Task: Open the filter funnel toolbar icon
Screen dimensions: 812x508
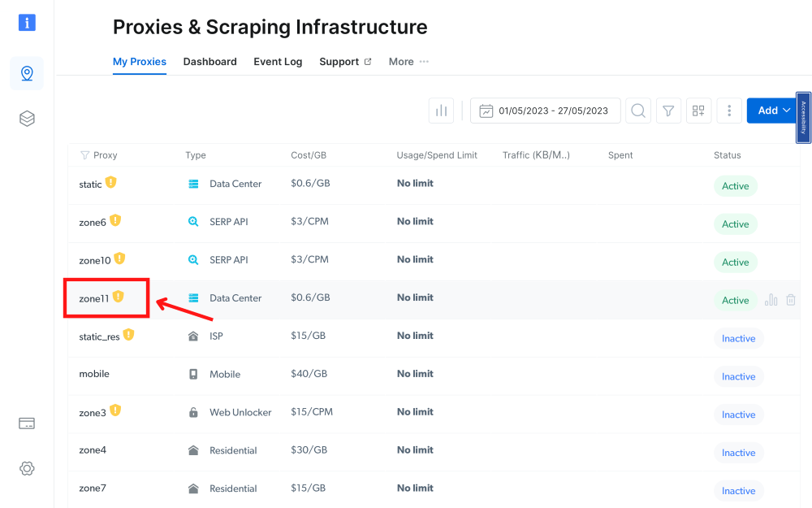Action: pyautogui.click(x=668, y=111)
